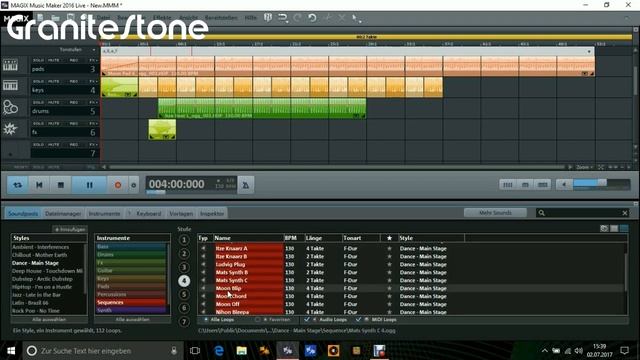The width and height of the screenshot is (640, 360).
Task: Open record settings gear beside record button
Action: [133, 185]
